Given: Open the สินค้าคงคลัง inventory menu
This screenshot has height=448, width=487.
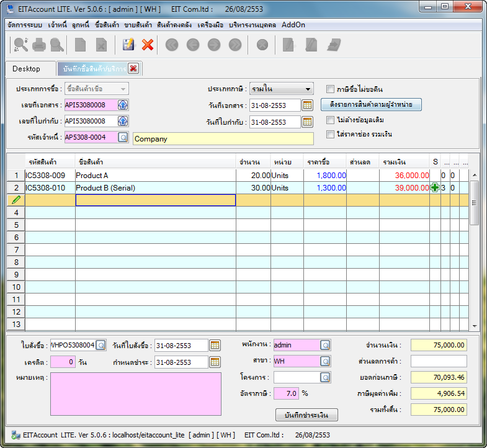Looking at the screenshot, I should coord(175,25).
